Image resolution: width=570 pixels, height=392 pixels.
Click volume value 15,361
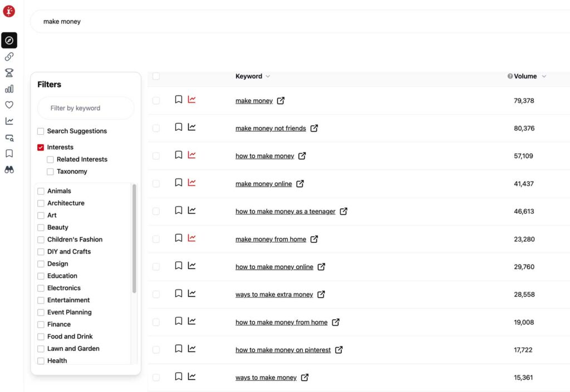(x=523, y=378)
